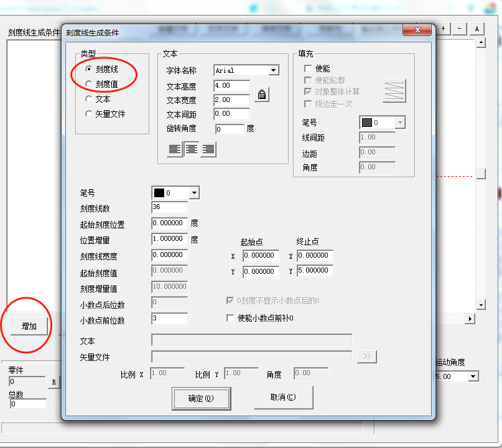The image size is (502, 448).
Task: Click the R button beside 零件 field
Action: tap(53, 382)
